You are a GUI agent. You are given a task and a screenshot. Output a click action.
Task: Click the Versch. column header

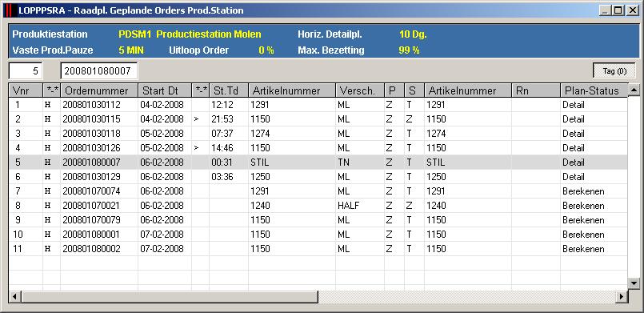[x=360, y=90]
